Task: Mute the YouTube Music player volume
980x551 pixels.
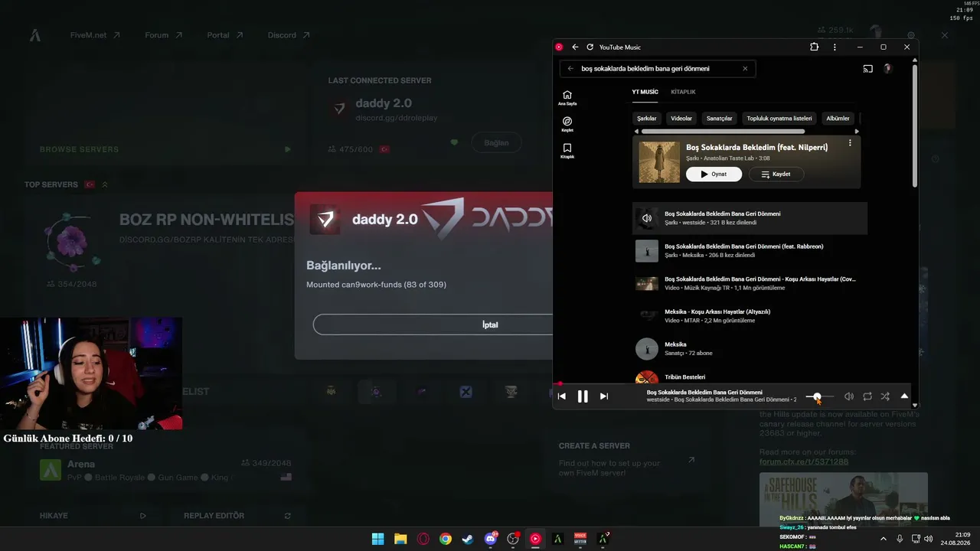Action: [849, 396]
